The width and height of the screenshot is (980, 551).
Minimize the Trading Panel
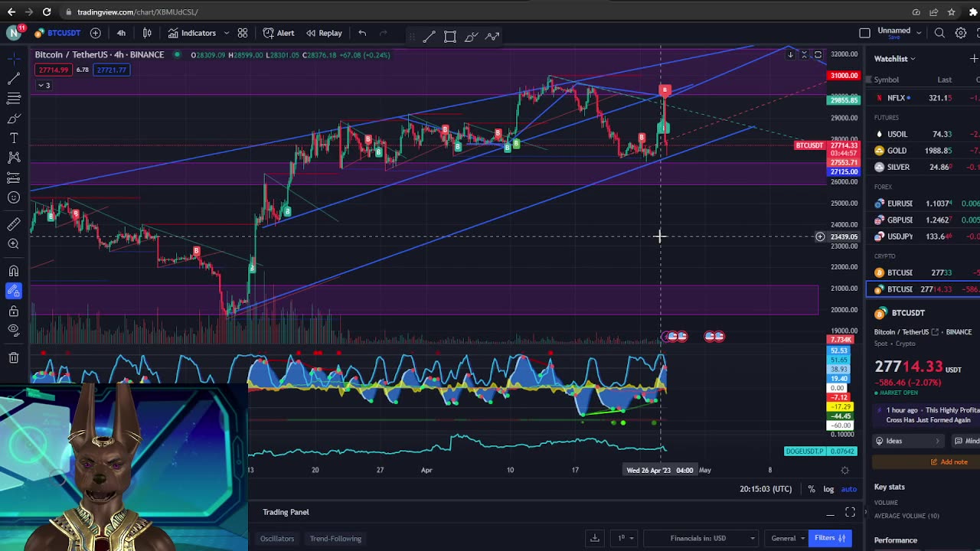[x=830, y=513]
